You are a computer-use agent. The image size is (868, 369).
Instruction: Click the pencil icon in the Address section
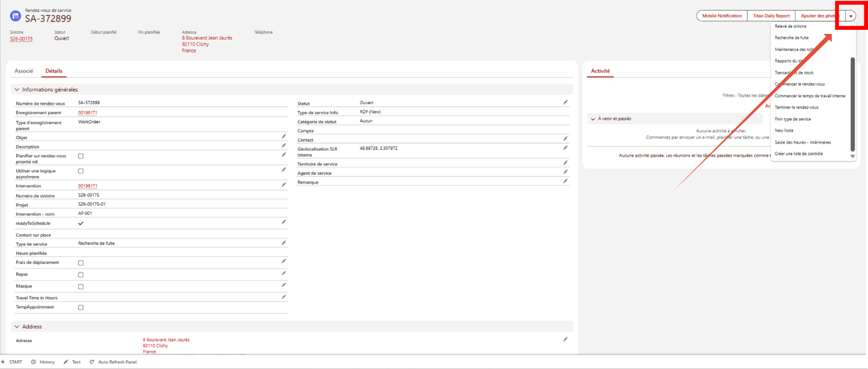point(565,339)
